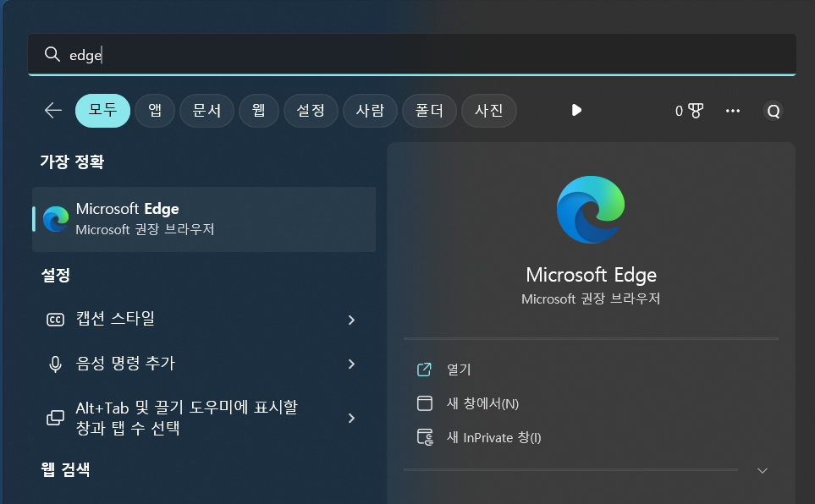The image size is (815, 504).
Task: Click the 'Microsoft 권장 브라우저' subtitle in preview pane
Action: coord(591,299)
